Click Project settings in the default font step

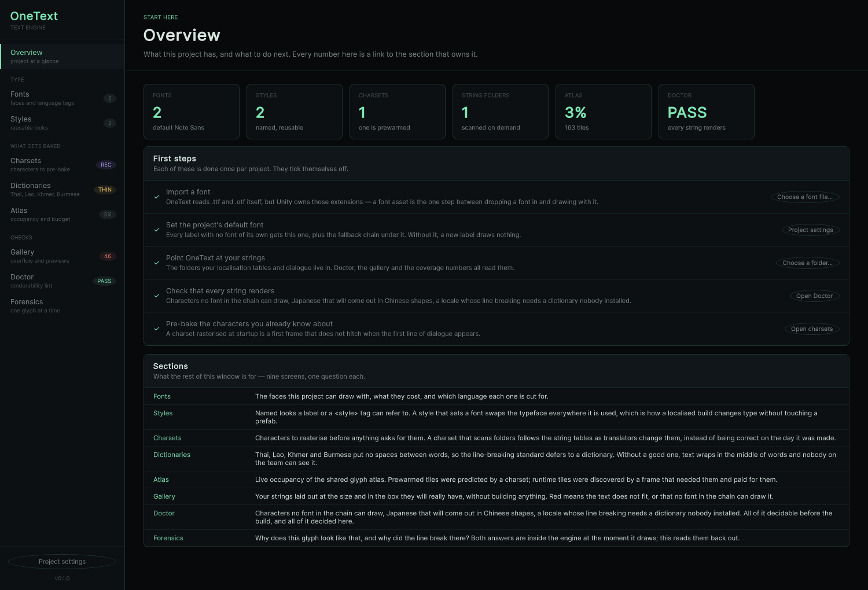coord(810,230)
